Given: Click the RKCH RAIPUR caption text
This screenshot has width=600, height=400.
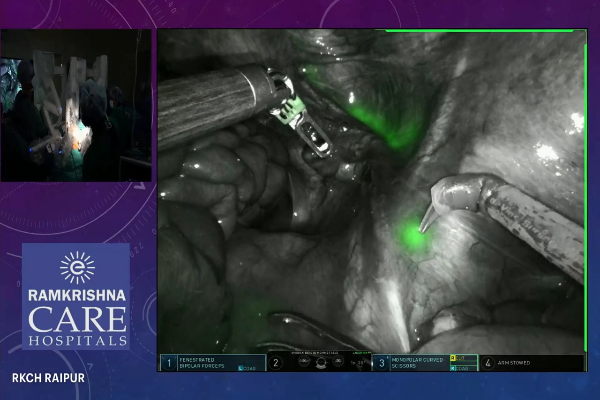Looking at the screenshot, I should [x=48, y=378].
